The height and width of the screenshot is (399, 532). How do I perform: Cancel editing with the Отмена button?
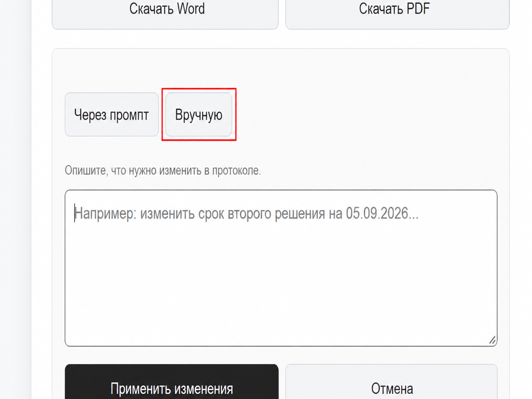[x=391, y=382]
